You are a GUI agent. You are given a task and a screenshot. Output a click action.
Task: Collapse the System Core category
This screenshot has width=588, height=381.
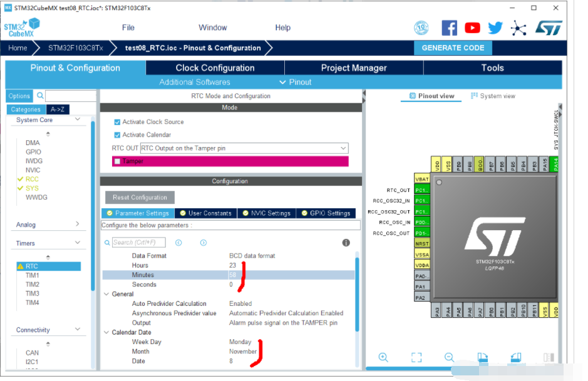click(x=78, y=119)
